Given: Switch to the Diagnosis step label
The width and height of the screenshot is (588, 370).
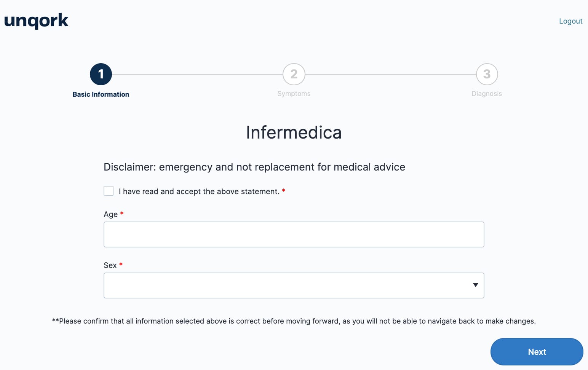Looking at the screenshot, I should pos(487,94).
